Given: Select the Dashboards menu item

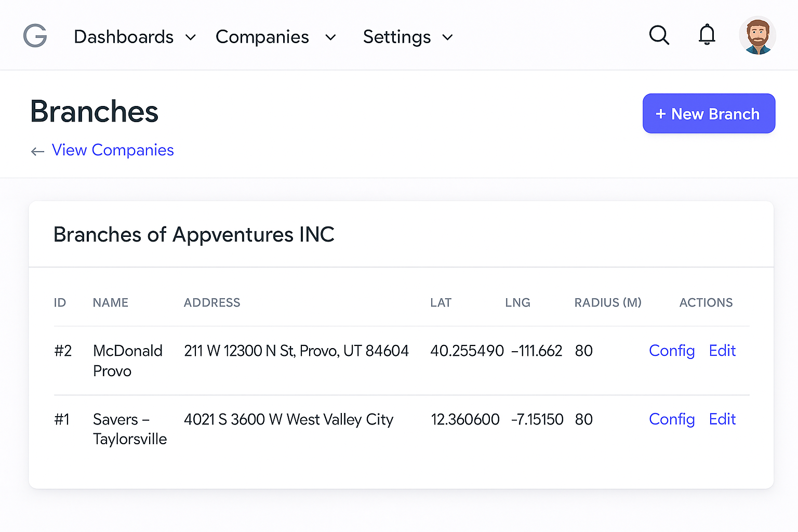Looking at the screenshot, I should [124, 37].
